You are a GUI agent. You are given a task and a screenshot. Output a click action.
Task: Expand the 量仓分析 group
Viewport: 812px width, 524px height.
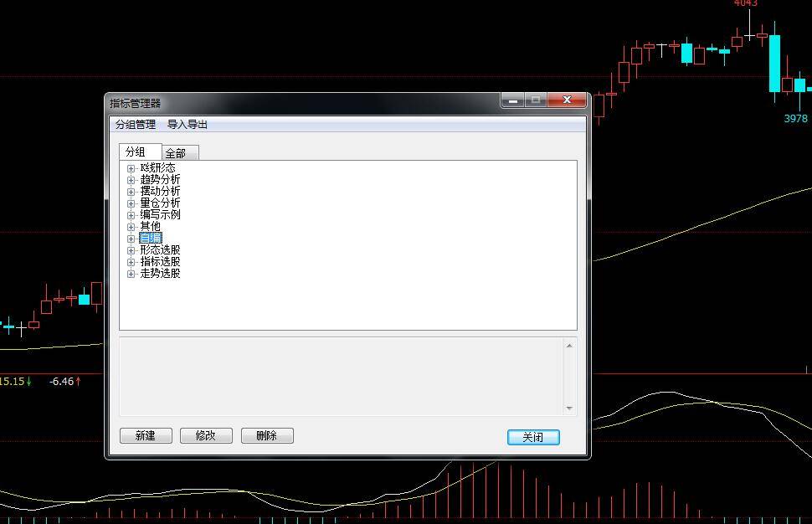click(x=131, y=203)
